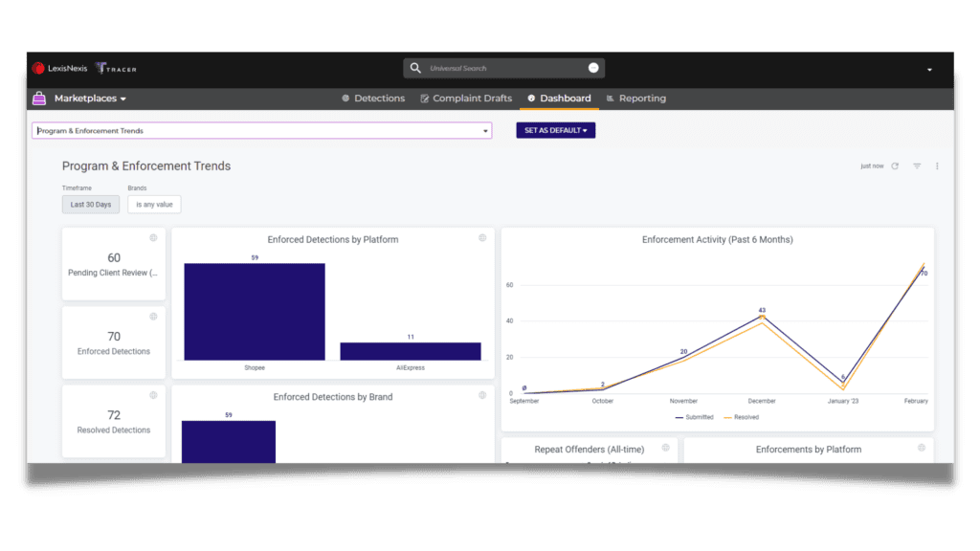Viewport: 980px width, 551px height.
Task: Click the globe icon on Pending Client Review tile
Action: click(x=153, y=237)
